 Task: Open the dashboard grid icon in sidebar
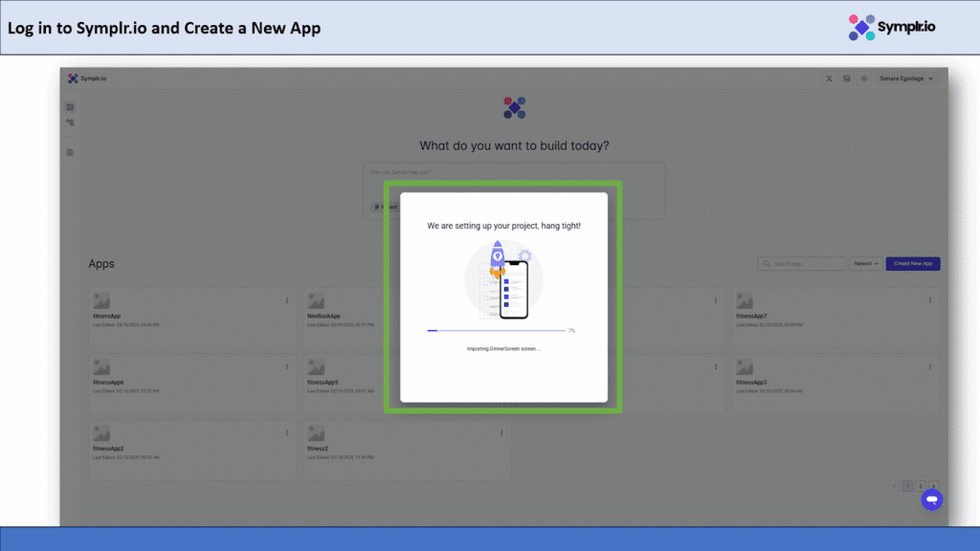[70, 107]
